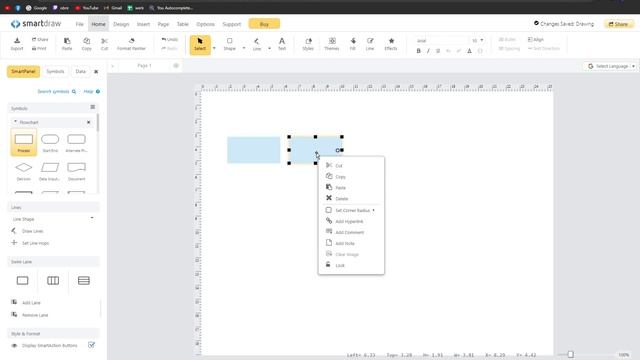The width and height of the screenshot is (640, 360).
Task: Click the Print button
Action: 39,49
